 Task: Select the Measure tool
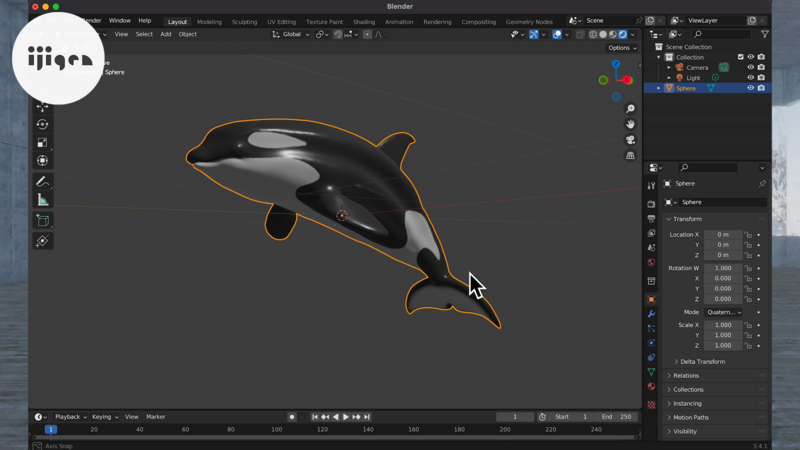coord(42,200)
